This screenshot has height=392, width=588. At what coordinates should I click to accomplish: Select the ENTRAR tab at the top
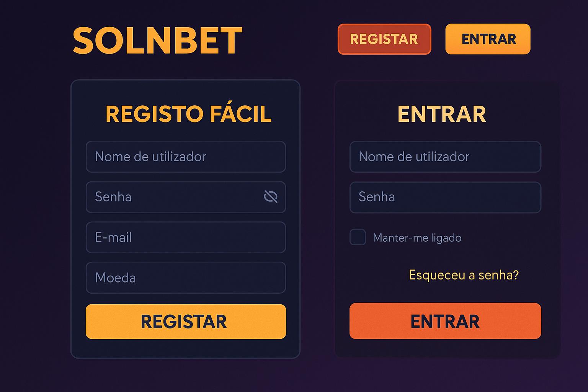coord(487,39)
